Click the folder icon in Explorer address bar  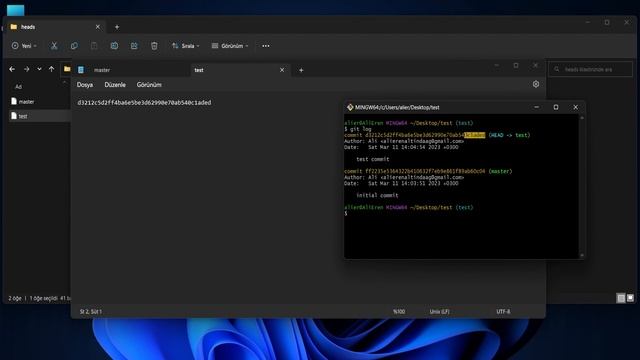tap(67, 69)
